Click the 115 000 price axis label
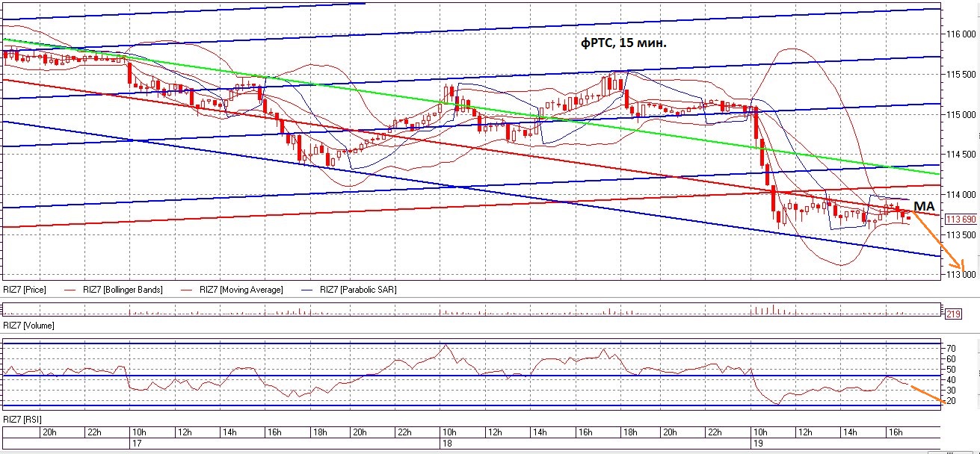 pos(961,115)
